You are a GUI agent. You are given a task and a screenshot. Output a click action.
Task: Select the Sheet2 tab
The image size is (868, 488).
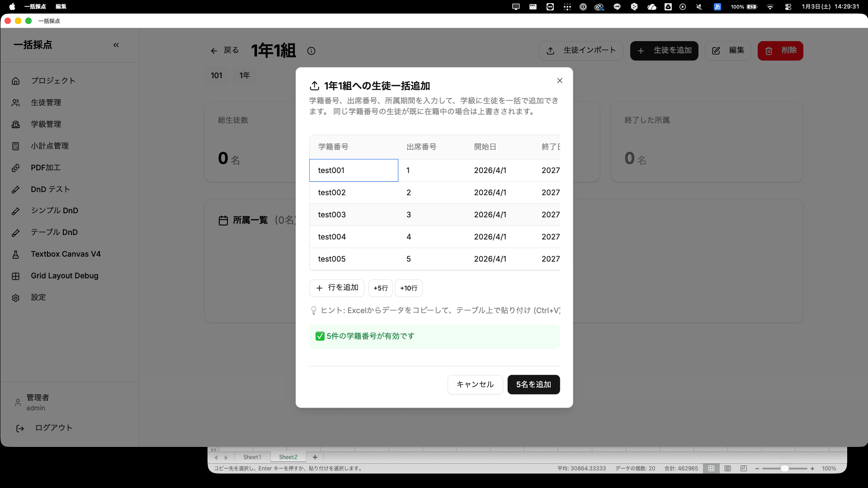point(288,457)
